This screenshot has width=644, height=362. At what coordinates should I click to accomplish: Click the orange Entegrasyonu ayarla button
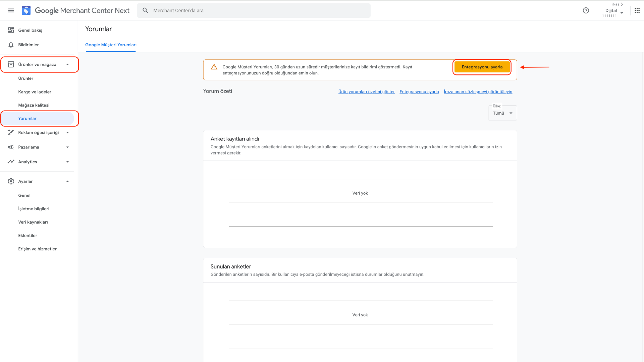click(482, 67)
